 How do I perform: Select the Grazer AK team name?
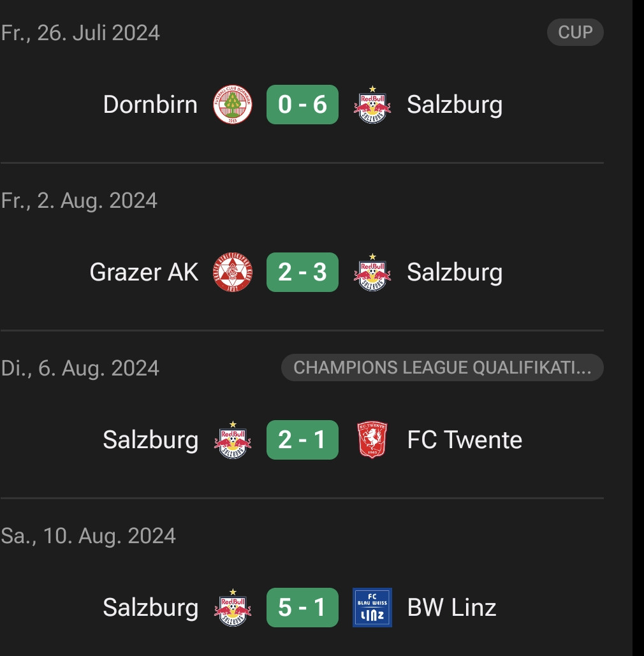pyautogui.click(x=144, y=272)
